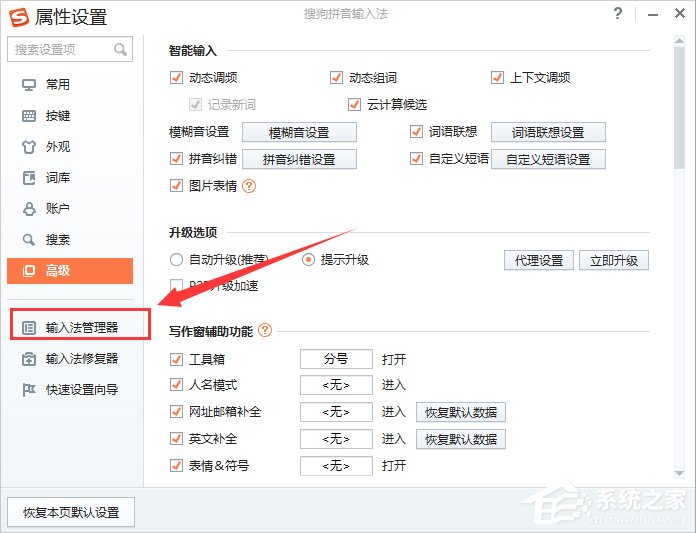Image resolution: width=696 pixels, height=533 pixels.
Task: Click 网址邮箱补全 hotkey field
Action: tap(336, 412)
